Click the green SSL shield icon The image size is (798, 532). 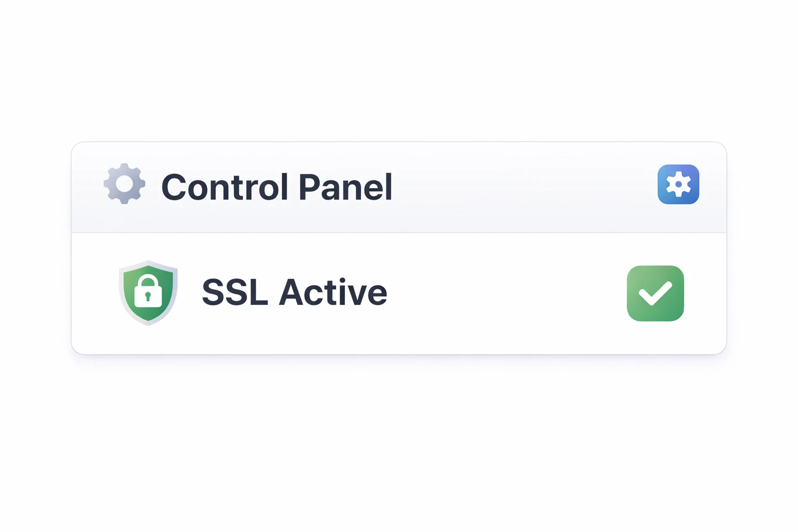pos(149,293)
